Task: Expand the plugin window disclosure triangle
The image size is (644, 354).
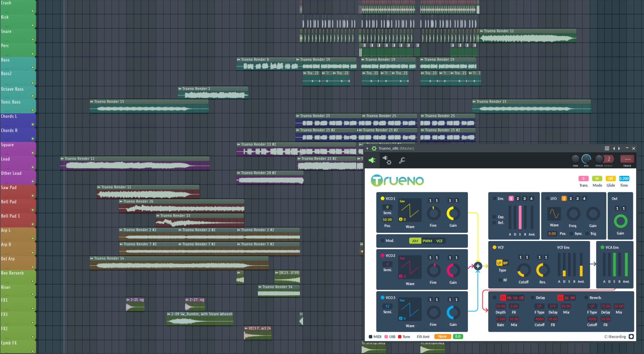Action: [367, 148]
